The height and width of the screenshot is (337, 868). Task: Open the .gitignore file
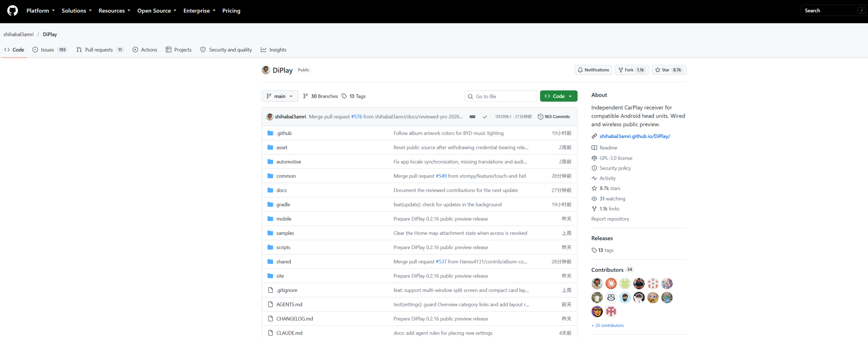287,290
